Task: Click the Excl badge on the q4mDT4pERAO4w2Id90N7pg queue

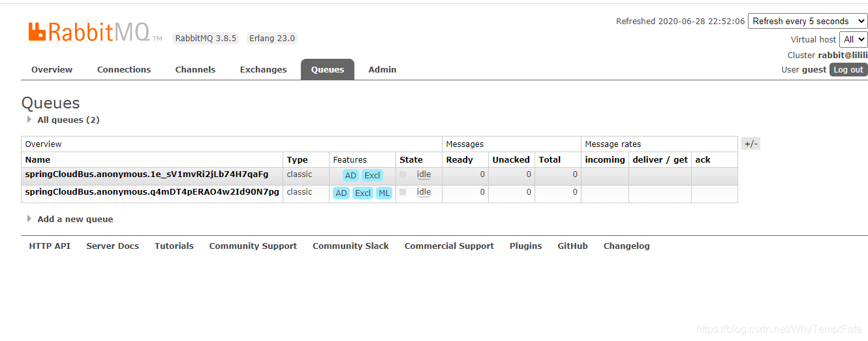Action: pos(363,193)
